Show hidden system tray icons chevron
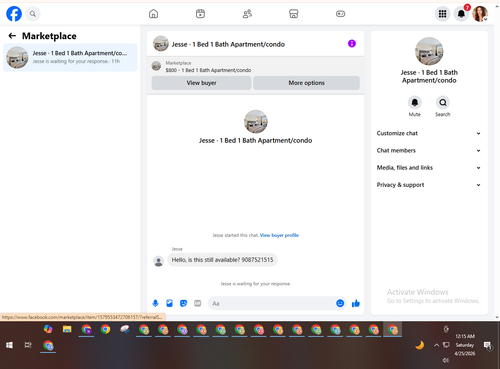The height and width of the screenshot is (369, 500). click(436, 345)
